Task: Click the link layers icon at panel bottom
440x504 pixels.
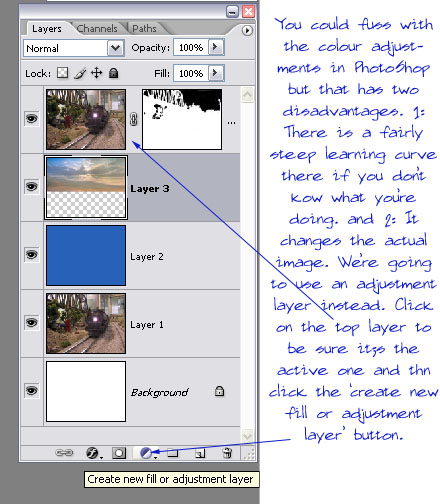Action: (64, 453)
